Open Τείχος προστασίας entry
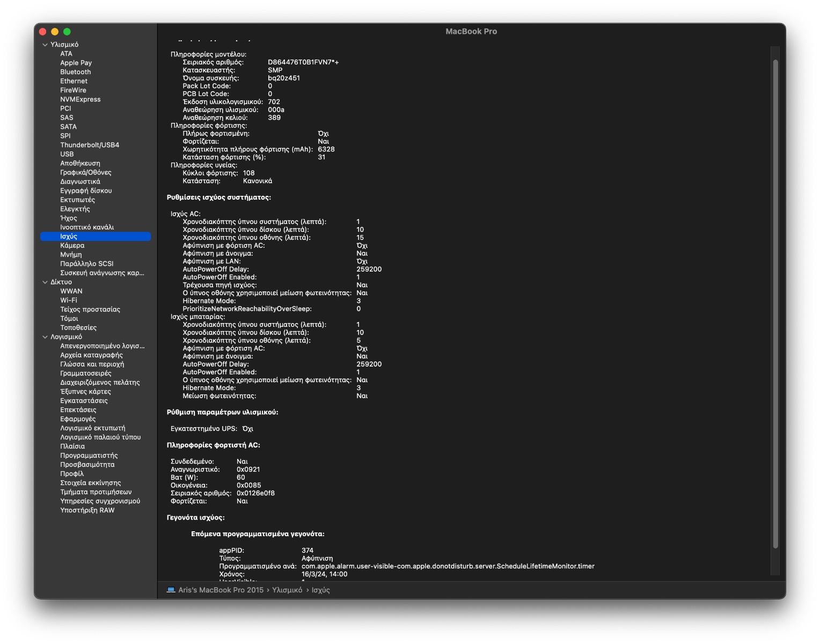This screenshot has width=820, height=644. click(90, 309)
